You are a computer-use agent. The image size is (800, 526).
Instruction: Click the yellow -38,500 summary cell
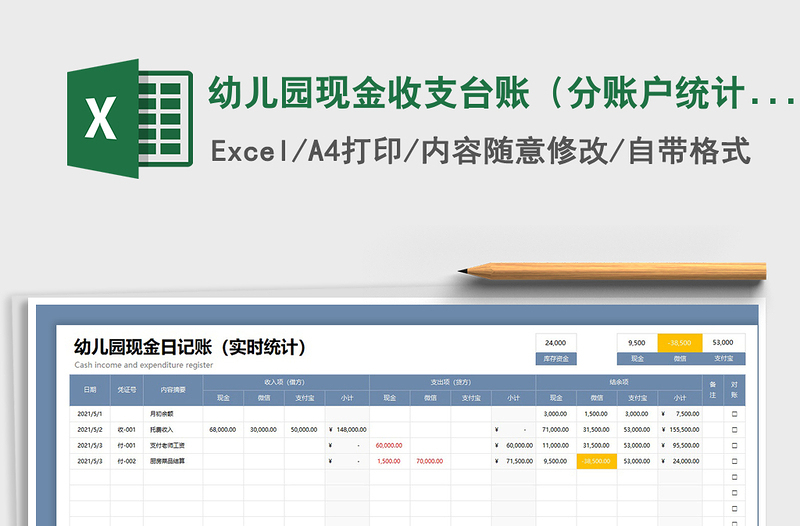tap(680, 343)
